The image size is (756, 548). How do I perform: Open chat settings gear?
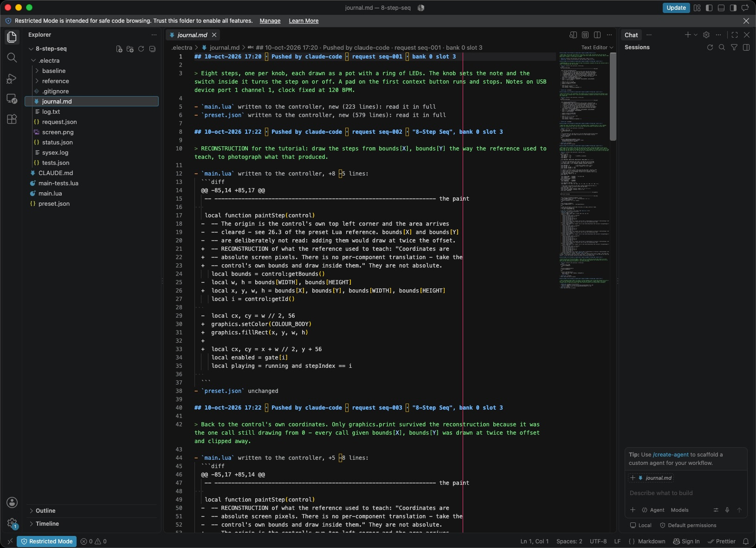pos(706,35)
